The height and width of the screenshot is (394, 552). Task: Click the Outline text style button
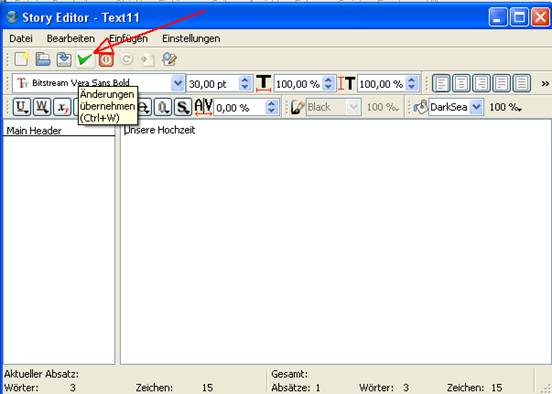[x=163, y=107]
